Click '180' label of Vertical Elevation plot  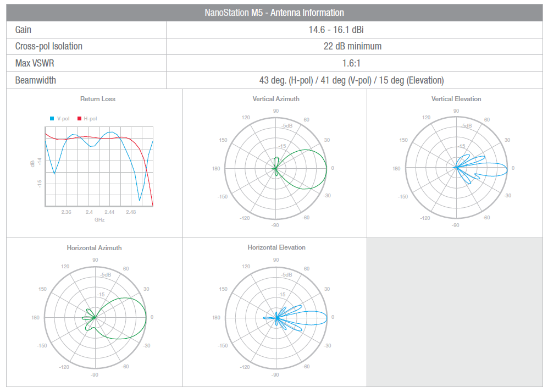(x=396, y=169)
